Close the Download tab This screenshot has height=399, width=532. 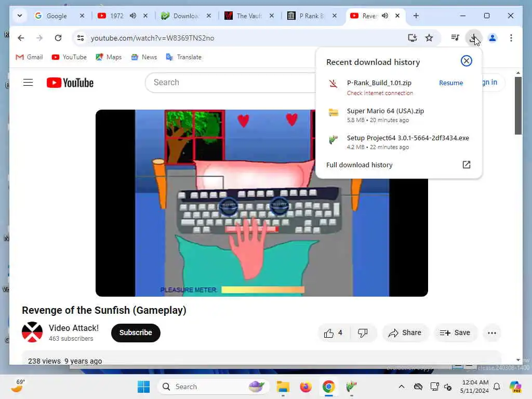point(209,16)
